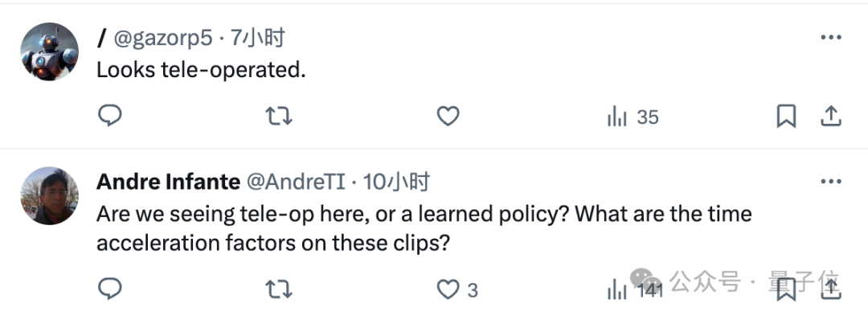Open more options menu on gazorp5 tweet
This screenshot has width=868, height=316.
(831, 37)
